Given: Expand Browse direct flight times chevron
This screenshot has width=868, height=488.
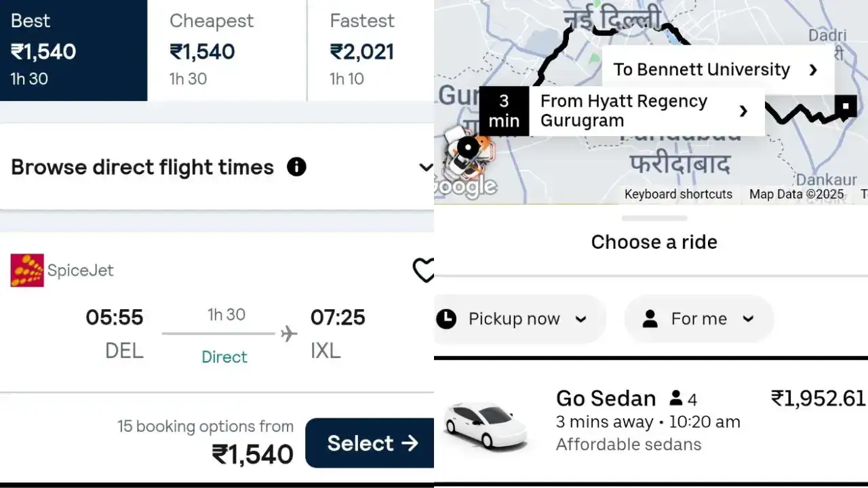Looking at the screenshot, I should [x=425, y=167].
